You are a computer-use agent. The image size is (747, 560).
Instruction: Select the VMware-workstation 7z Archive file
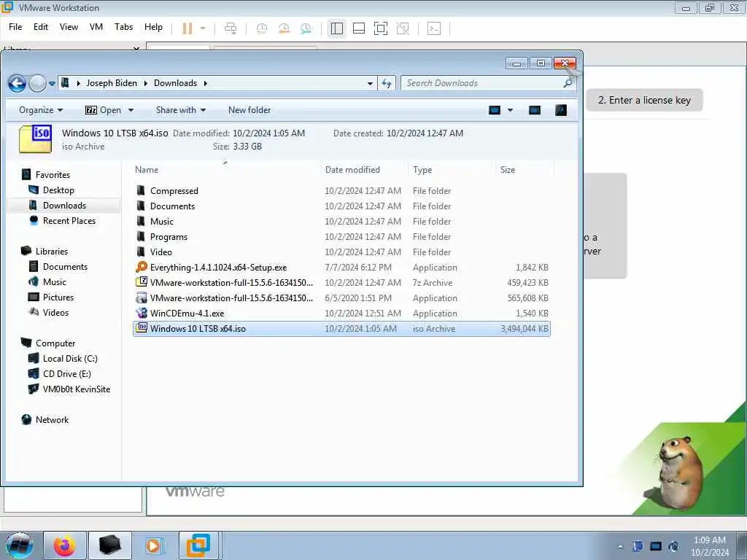point(341,282)
